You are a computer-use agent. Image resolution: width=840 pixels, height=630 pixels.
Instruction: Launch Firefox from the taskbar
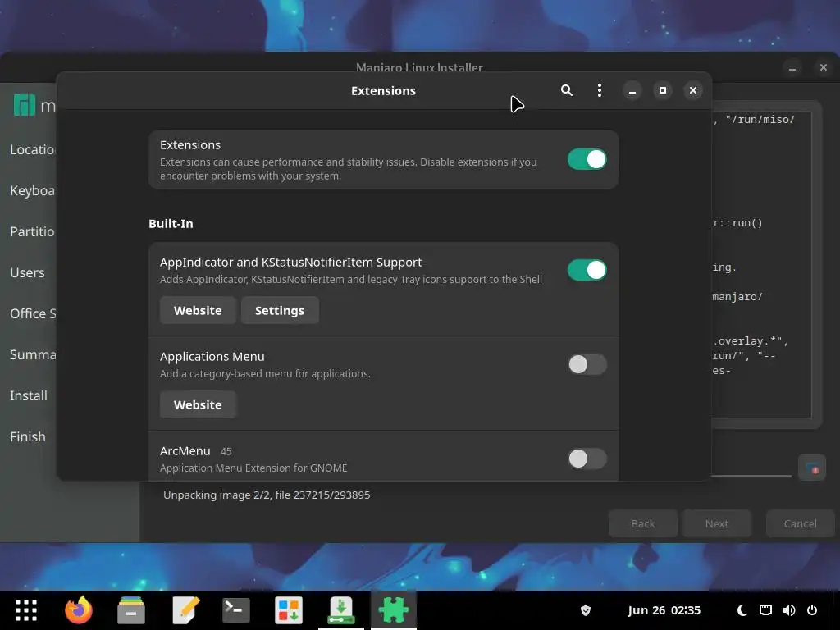pos(79,610)
